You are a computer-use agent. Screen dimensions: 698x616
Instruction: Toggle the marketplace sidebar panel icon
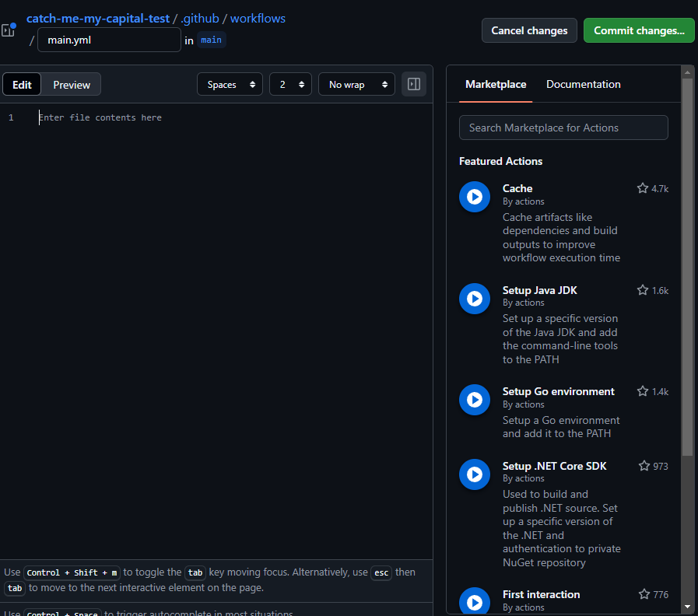pos(413,84)
